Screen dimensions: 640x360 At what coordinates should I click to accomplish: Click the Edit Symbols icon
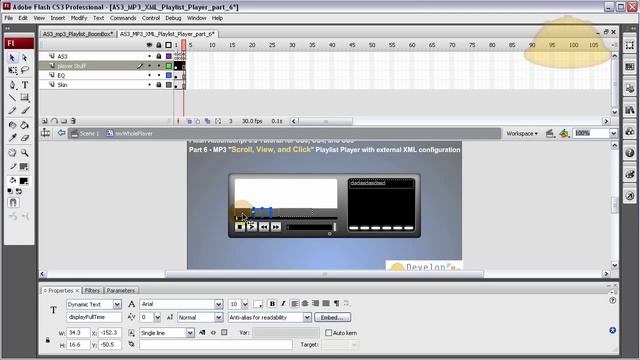point(564,133)
